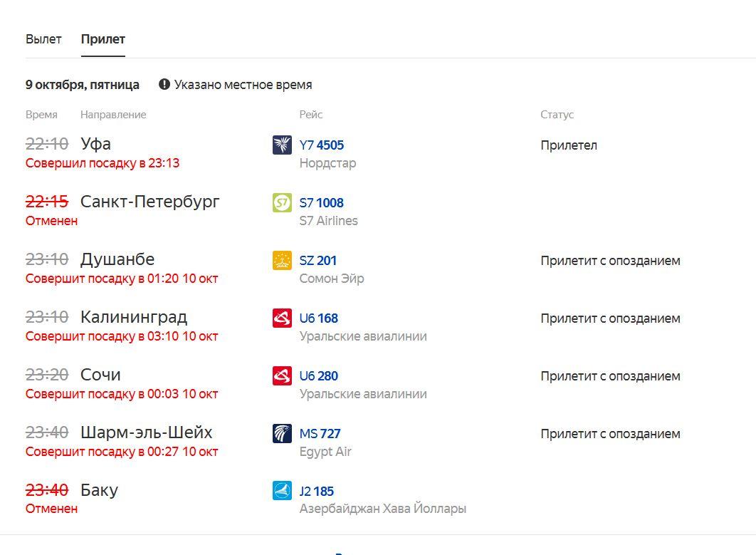Click the delayed status for Сочи flight
Viewport: 756px width, 555px height.
point(610,376)
